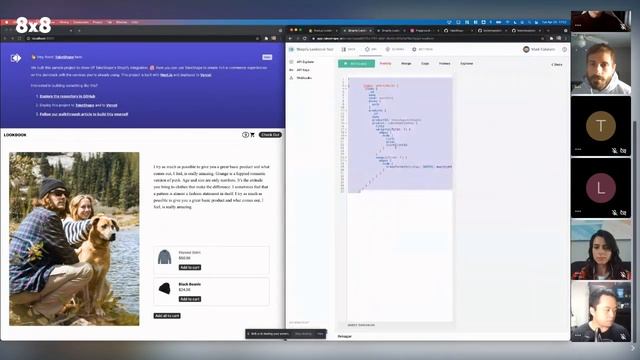Open the Mark Catalano user menu
This screenshot has height=360, width=640.
(539, 49)
